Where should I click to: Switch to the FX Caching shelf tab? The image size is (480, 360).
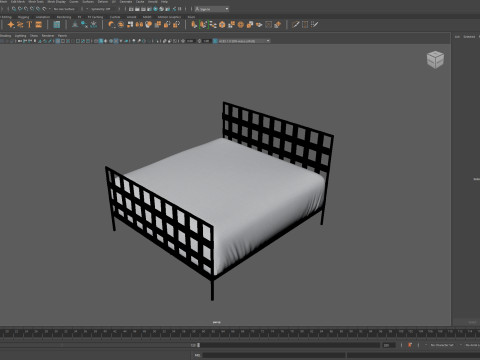click(x=95, y=17)
